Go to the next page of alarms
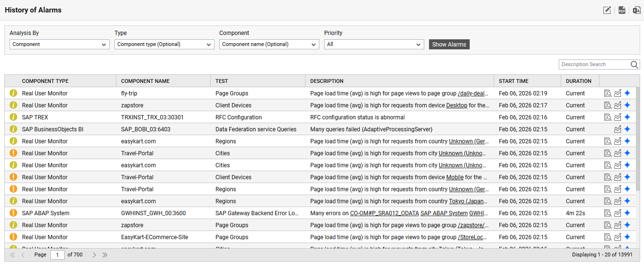 [94, 255]
